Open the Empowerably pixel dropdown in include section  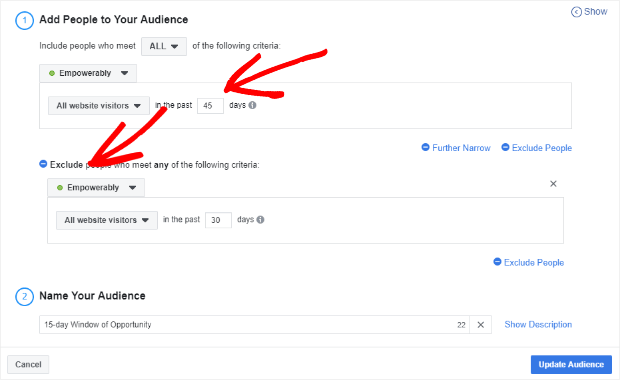tap(88, 73)
